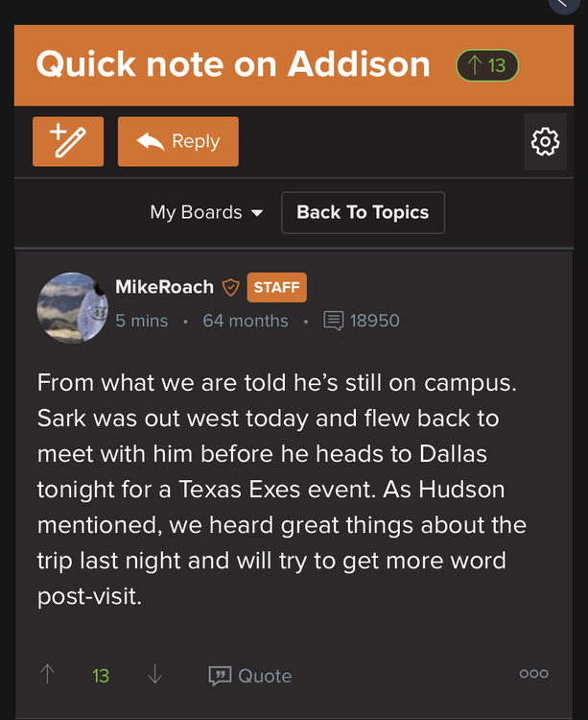The image size is (588, 720).
Task: Show the post's green vote count 13
Action: point(101,676)
